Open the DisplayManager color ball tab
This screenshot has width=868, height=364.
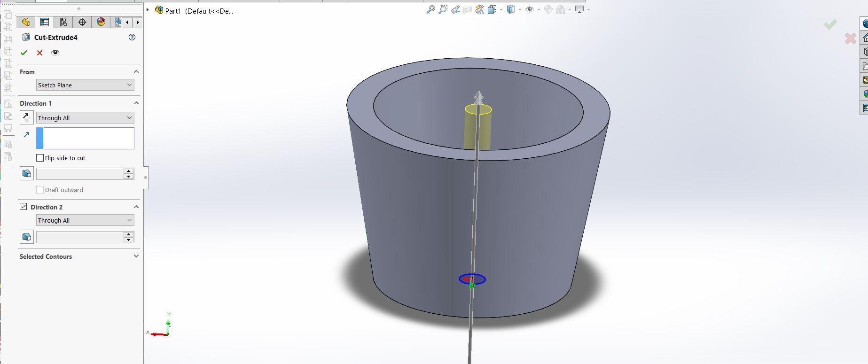pyautogui.click(x=101, y=22)
